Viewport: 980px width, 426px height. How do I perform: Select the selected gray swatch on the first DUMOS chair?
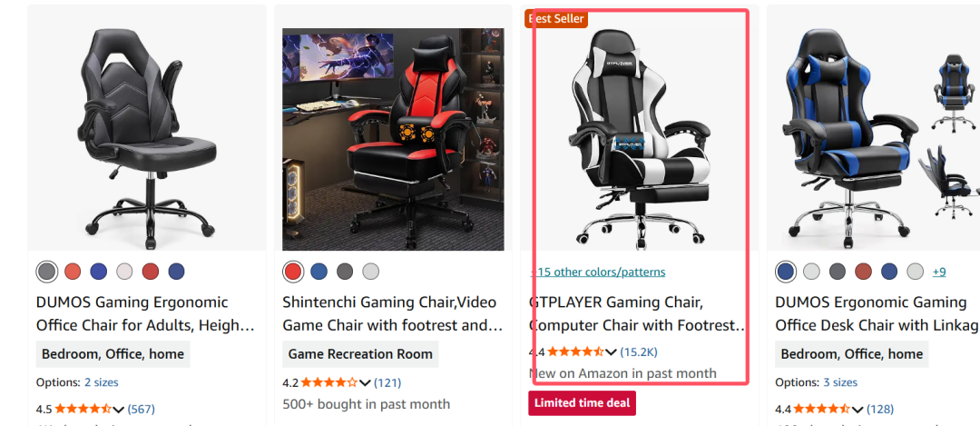point(47,272)
